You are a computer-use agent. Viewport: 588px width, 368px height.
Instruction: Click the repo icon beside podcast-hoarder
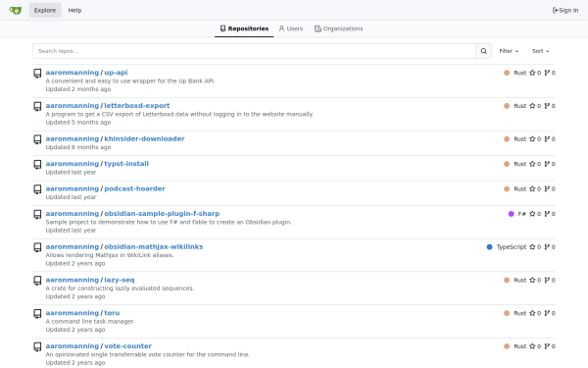[x=37, y=189]
